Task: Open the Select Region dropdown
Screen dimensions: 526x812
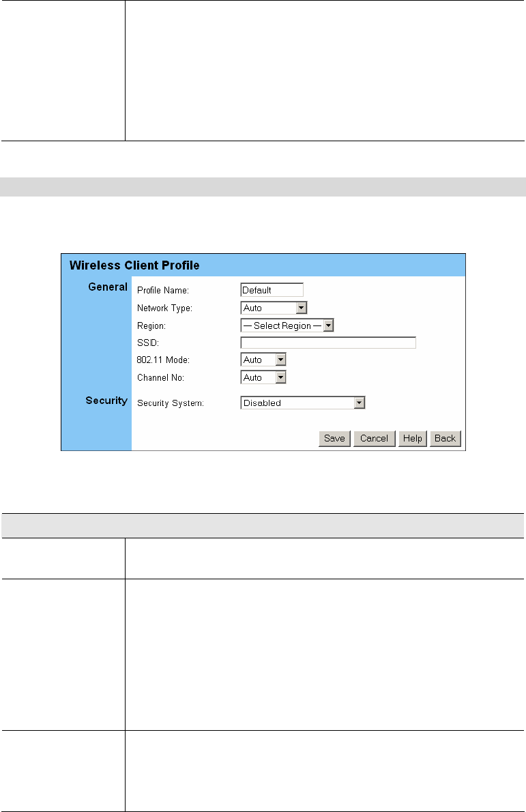Action: pos(287,325)
